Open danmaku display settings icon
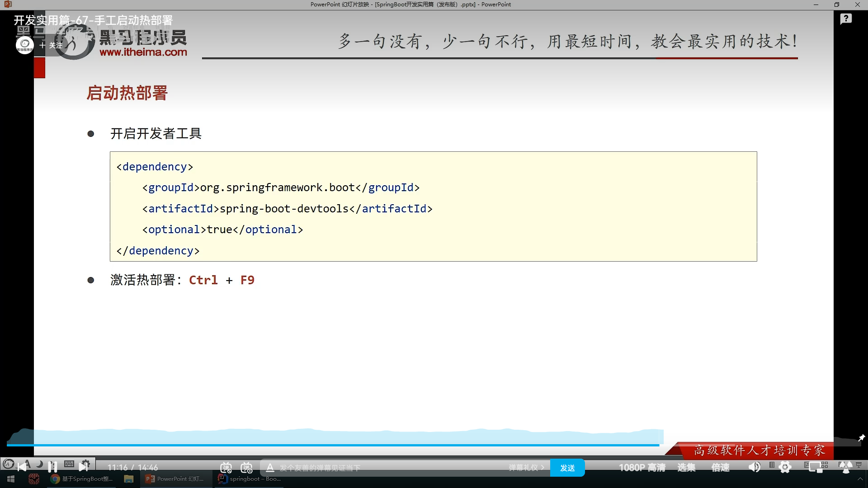 [x=246, y=468]
